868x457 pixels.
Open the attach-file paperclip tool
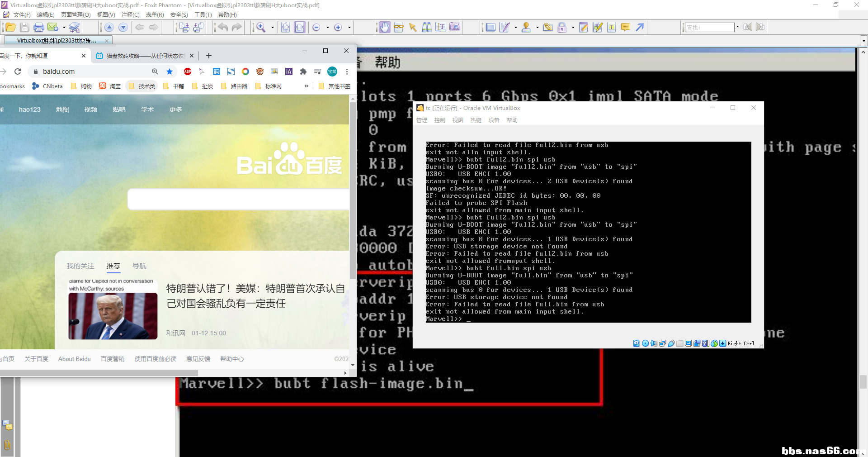[548, 27]
